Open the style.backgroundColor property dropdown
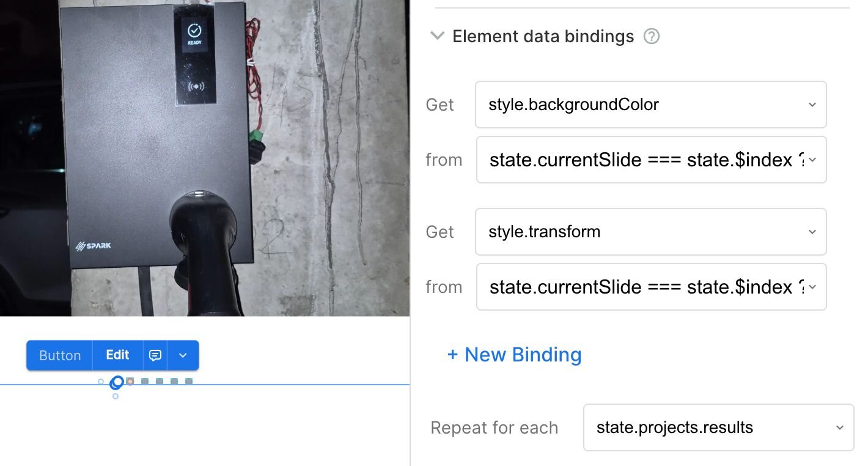The width and height of the screenshot is (868, 466). click(x=650, y=105)
